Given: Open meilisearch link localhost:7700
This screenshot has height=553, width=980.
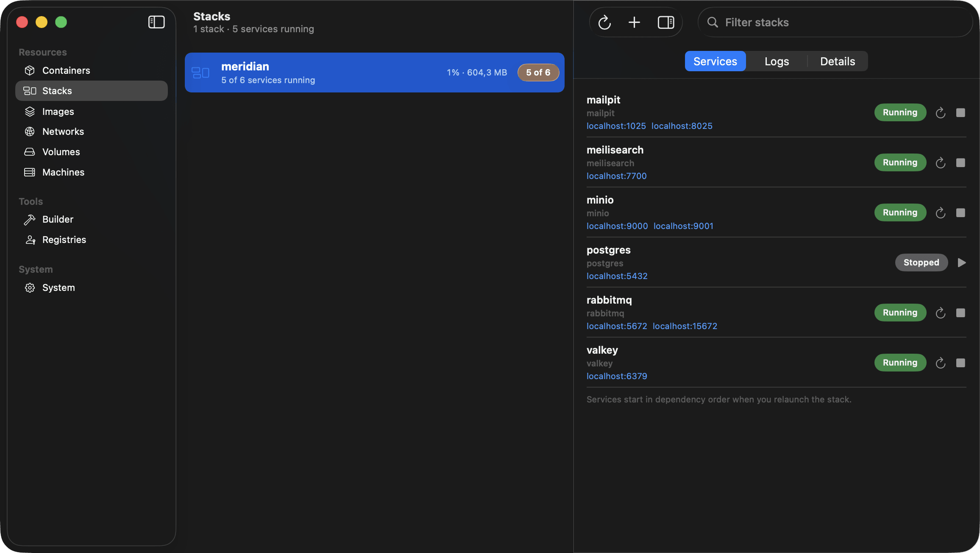Looking at the screenshot, I should [616, 176].
